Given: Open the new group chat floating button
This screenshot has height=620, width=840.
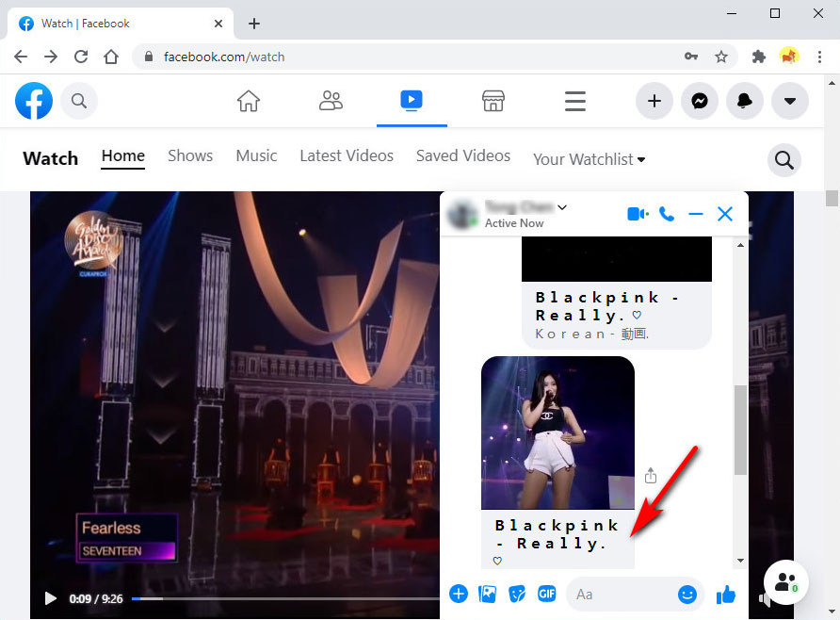Looking at the screenshot, I should click(x=786, y=582).
